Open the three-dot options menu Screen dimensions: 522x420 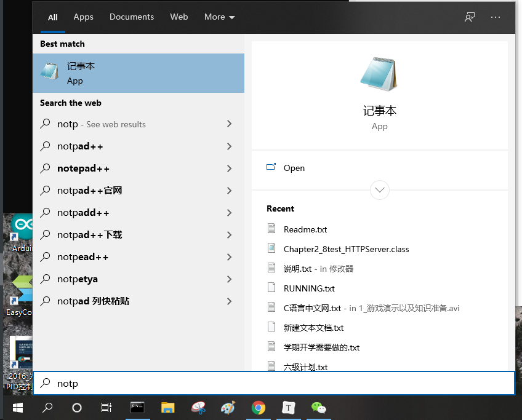[x=496, y=17]
